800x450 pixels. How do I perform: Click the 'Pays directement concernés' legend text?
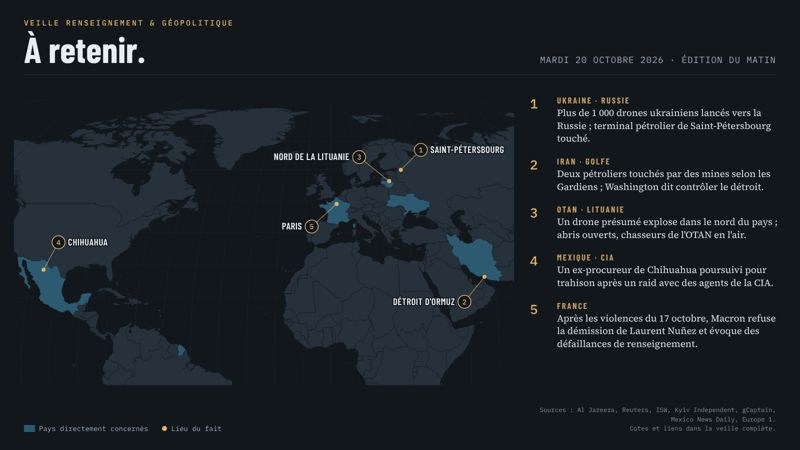[x=93, y=429]
